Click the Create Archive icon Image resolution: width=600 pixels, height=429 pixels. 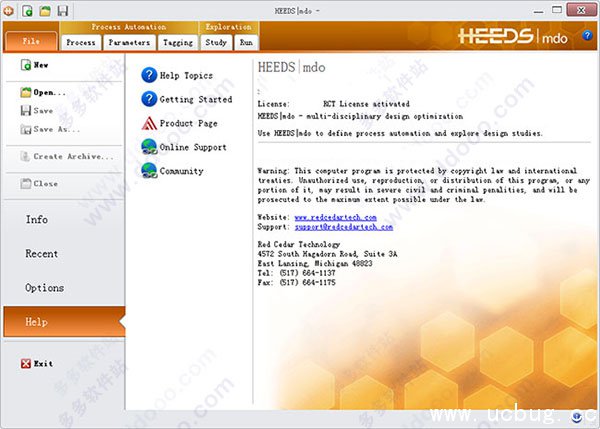click(25, 156)
